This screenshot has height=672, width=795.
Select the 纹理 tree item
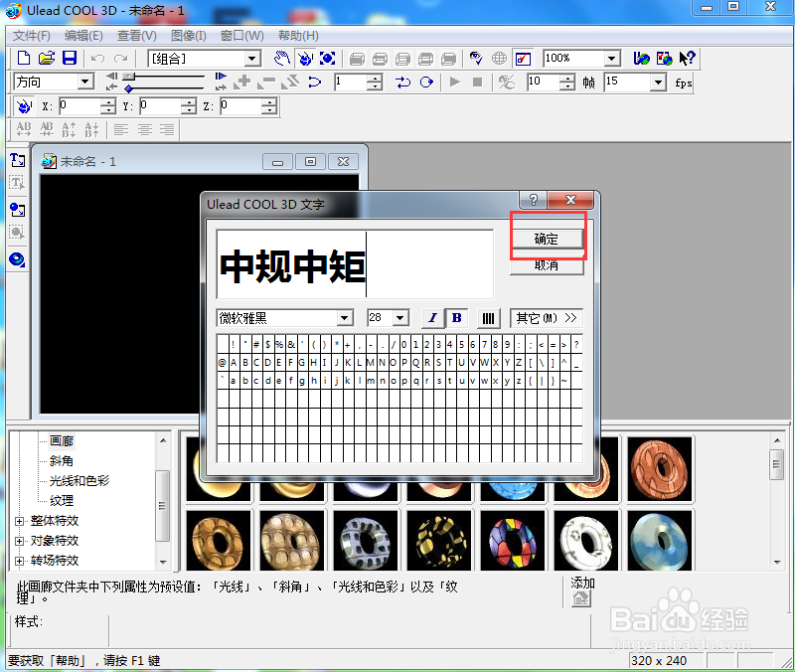(x=62, y=501)
